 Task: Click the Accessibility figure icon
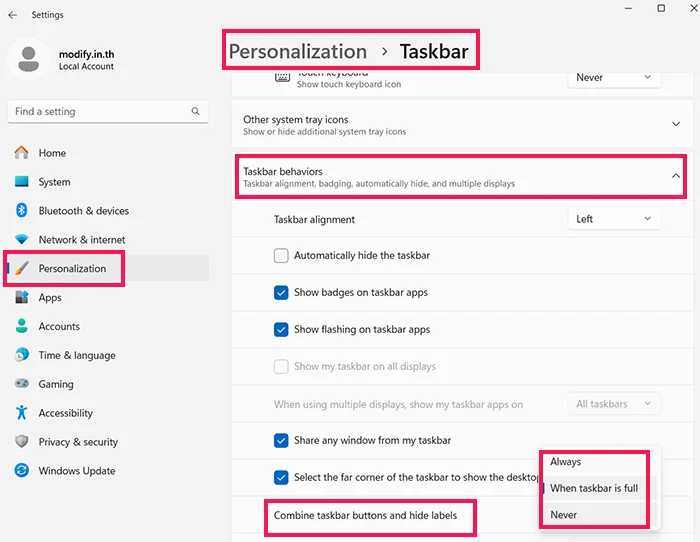(21, 413)
